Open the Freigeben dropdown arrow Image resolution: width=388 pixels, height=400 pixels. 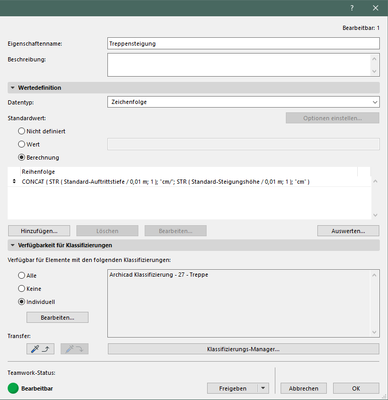pos(263,388)
